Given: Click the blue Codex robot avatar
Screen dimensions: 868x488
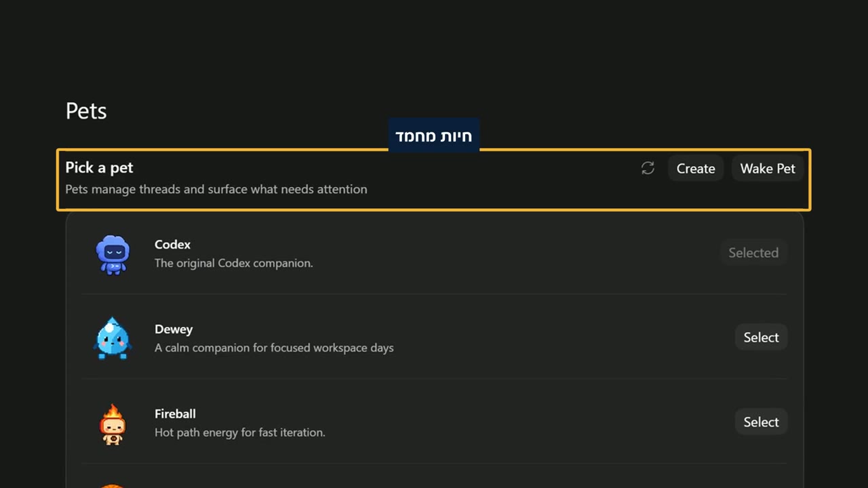Looking at the screenshot, I should pyautogui.click(x=113, y=254).
